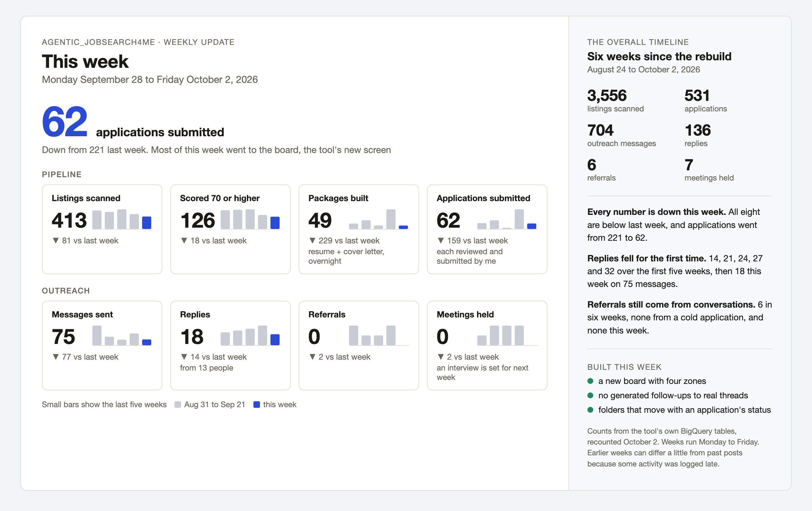Click the Meetings held bar chart
This screenshot has width=812, height=511.
[507, 336]
